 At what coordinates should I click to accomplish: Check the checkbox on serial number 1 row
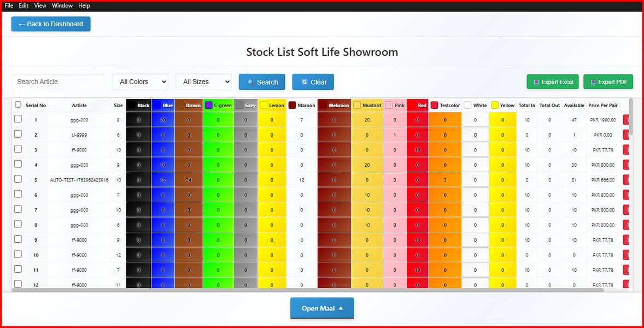17,120
